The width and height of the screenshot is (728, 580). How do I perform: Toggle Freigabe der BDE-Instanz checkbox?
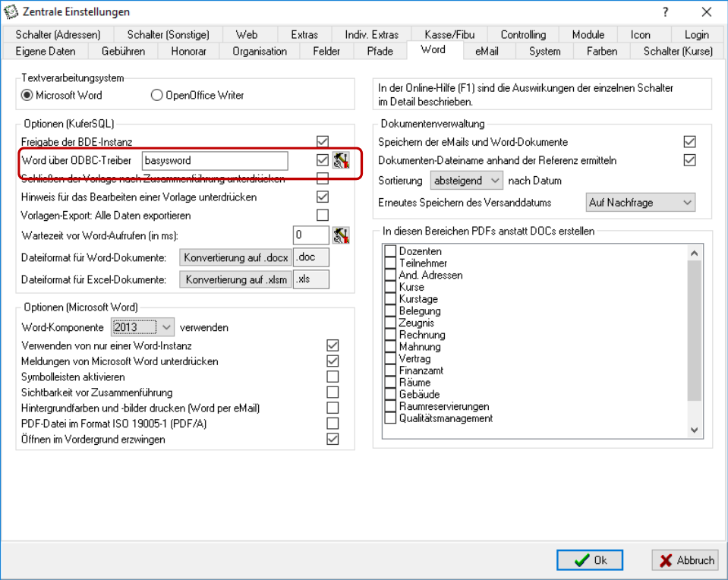[322, 141]
